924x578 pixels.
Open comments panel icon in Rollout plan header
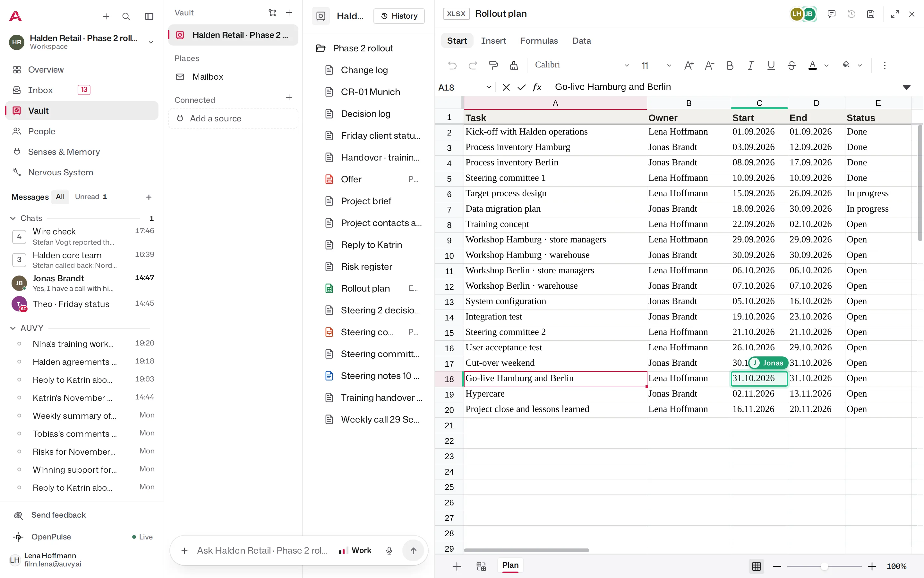(x=831, y=14)
